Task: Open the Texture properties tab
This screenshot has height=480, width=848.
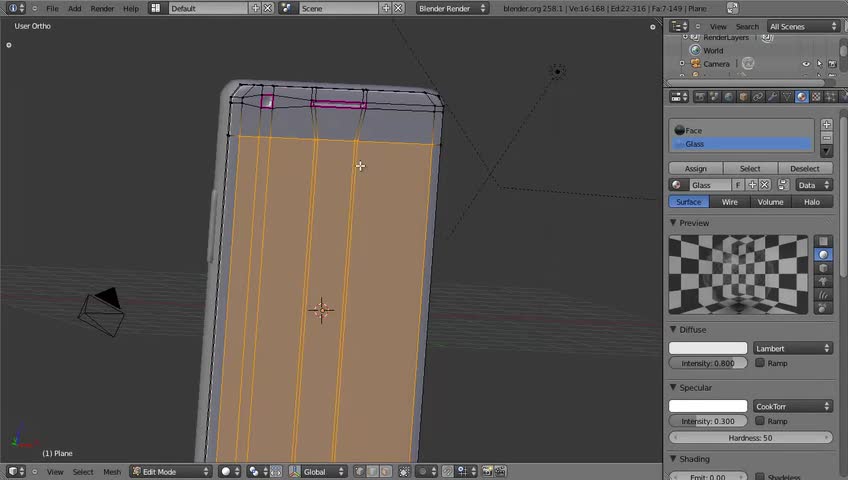Action: tap(816, 97)
